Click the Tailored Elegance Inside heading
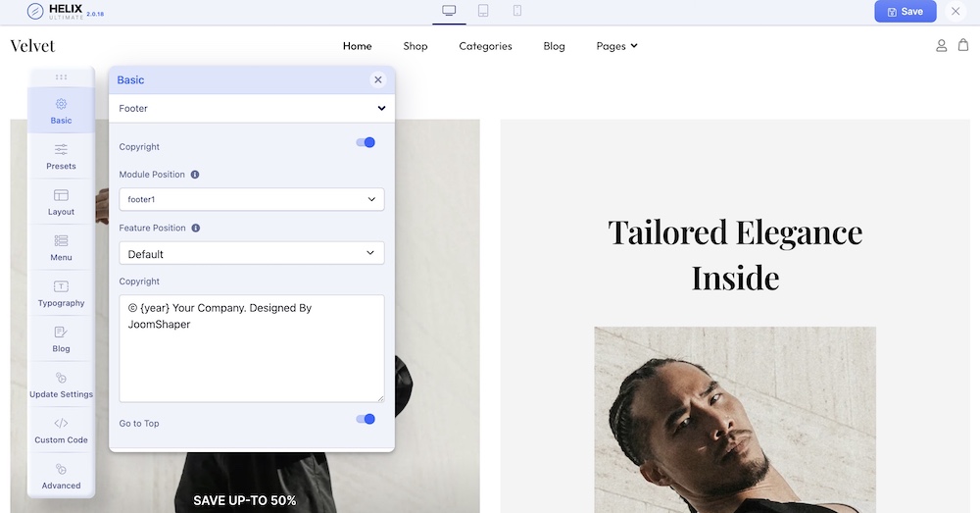 click(x=735, y=255)
